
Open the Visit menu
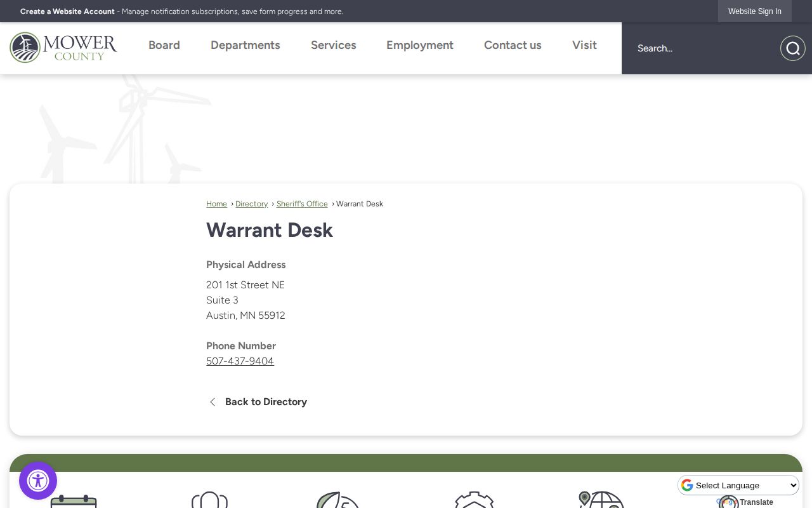click(x=584, y=45)
